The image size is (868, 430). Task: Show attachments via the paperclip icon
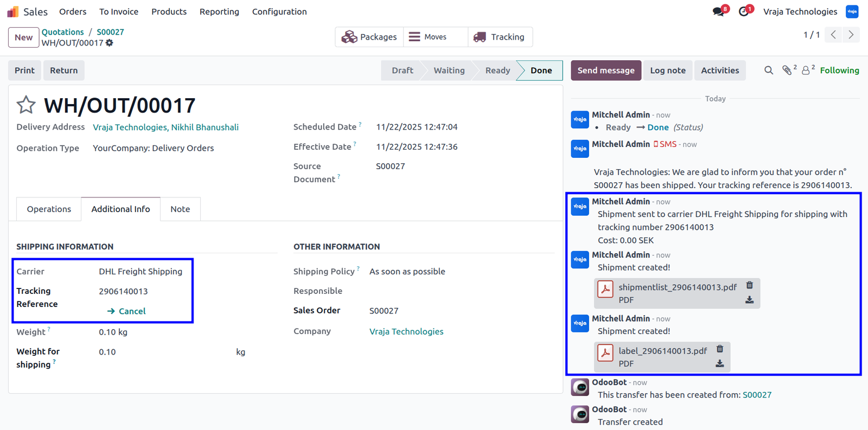coord(789,70)
